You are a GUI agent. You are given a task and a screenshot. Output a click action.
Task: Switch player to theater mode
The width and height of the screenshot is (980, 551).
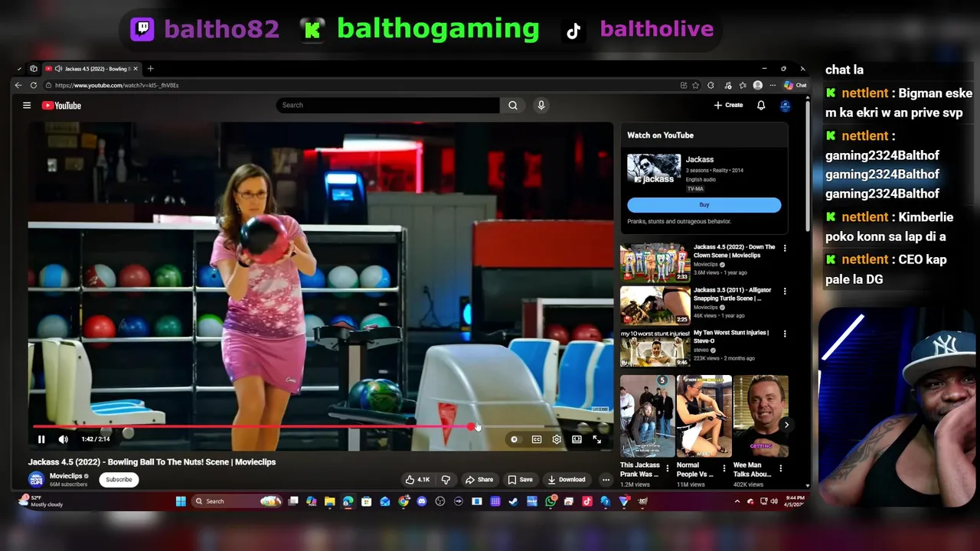[577, 439]
